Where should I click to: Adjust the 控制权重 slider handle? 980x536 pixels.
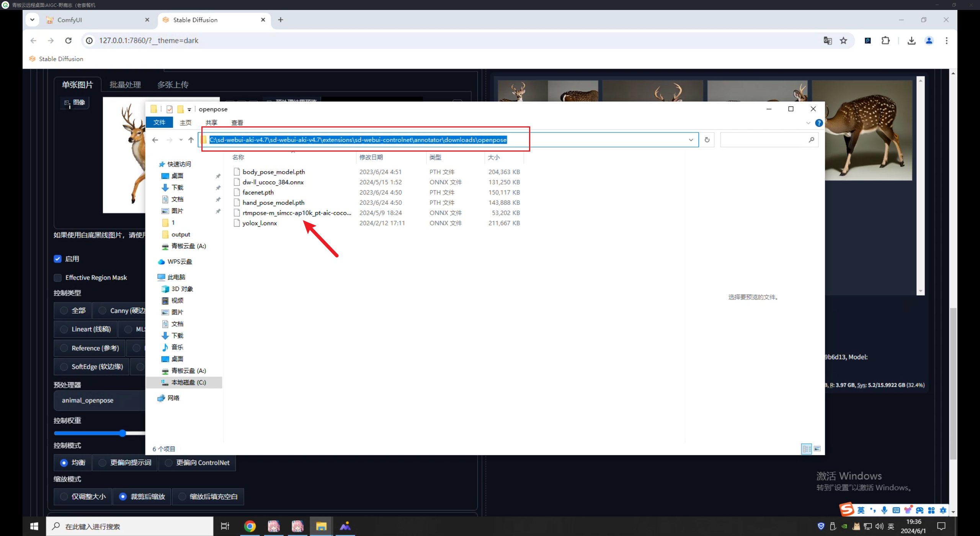click(122, 433)
